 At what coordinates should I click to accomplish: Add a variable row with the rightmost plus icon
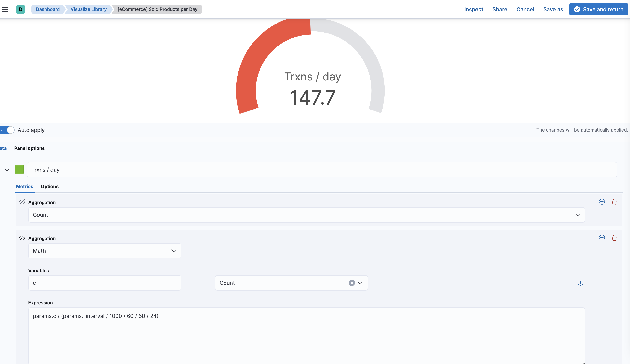click(580, 283)
